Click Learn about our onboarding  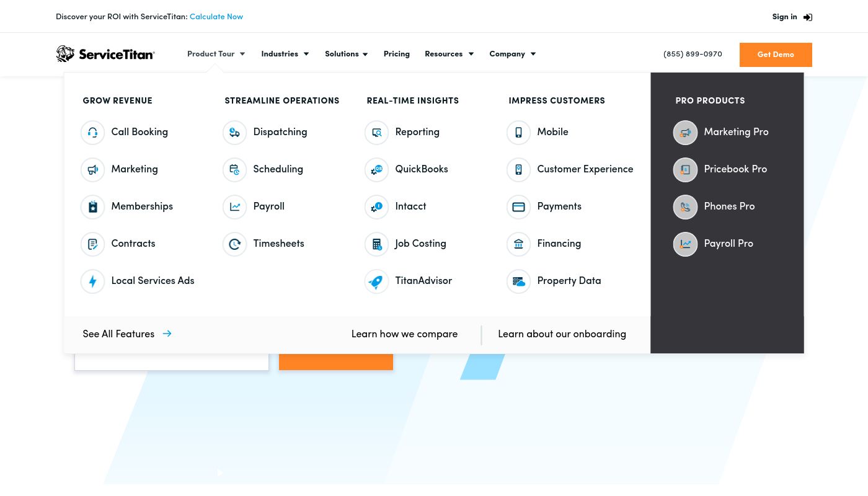click(x=562, y=334)
